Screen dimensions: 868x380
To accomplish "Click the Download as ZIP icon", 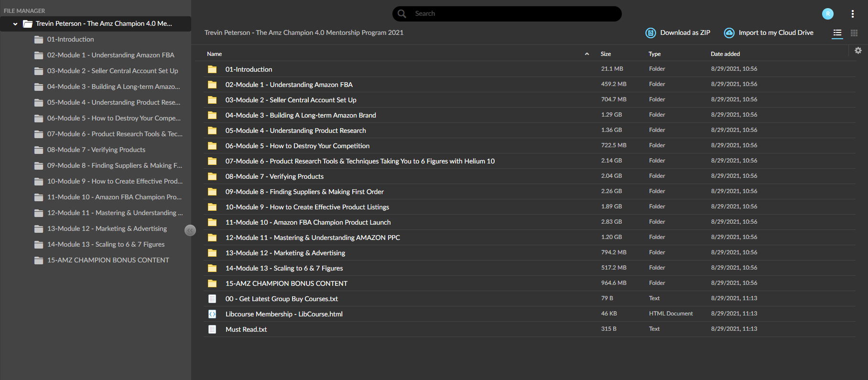I will click(651, 33).
